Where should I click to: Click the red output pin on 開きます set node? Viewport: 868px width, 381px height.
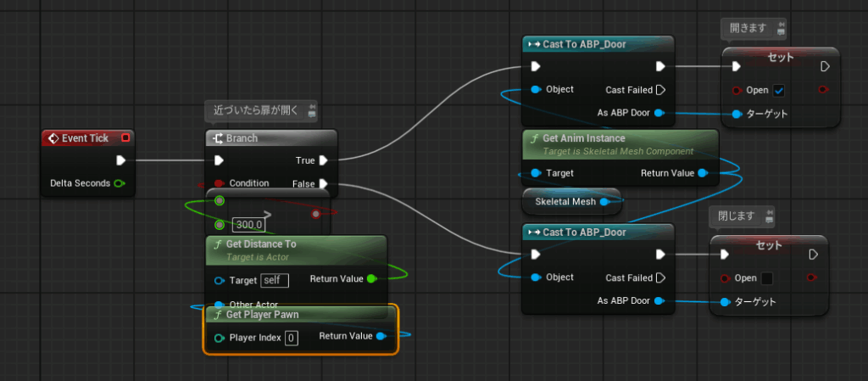(823, 89)
